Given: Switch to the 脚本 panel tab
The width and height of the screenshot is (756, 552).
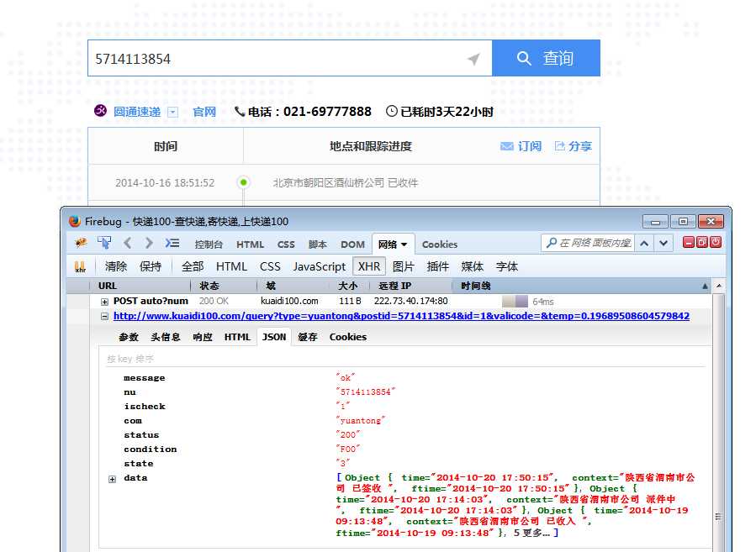Looking at the screenshot, I should [x=317, y=244].
